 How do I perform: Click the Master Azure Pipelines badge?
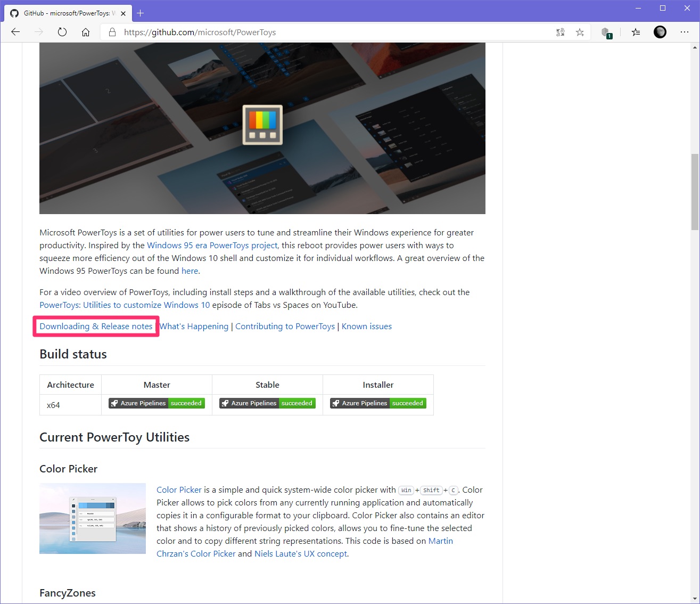[157, 403]
